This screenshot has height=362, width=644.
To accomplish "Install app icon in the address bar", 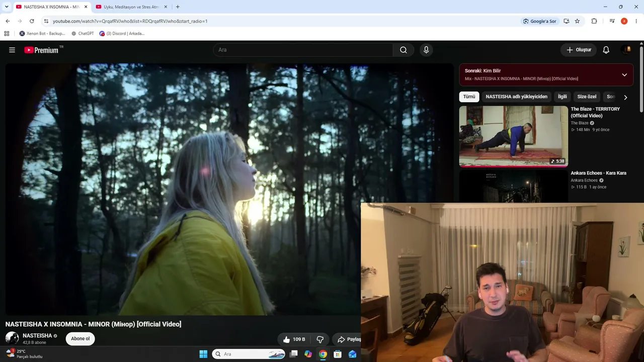I will point(567,21).
